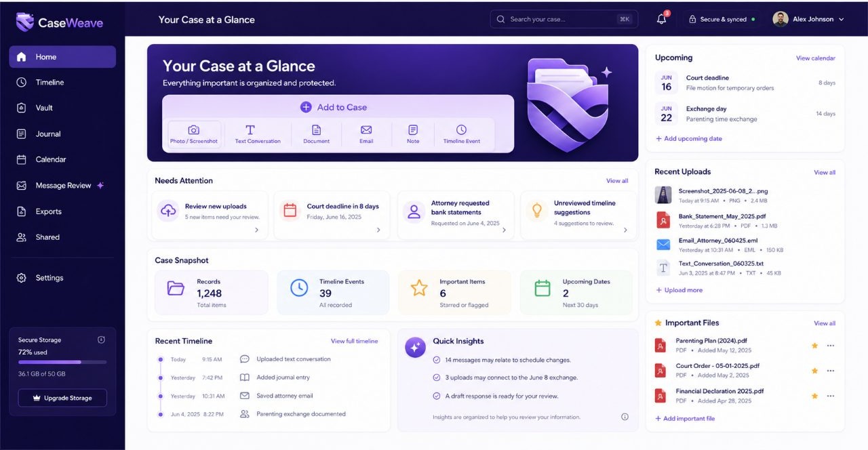Click the Quick Insights sparkle icon

[415, 347]
